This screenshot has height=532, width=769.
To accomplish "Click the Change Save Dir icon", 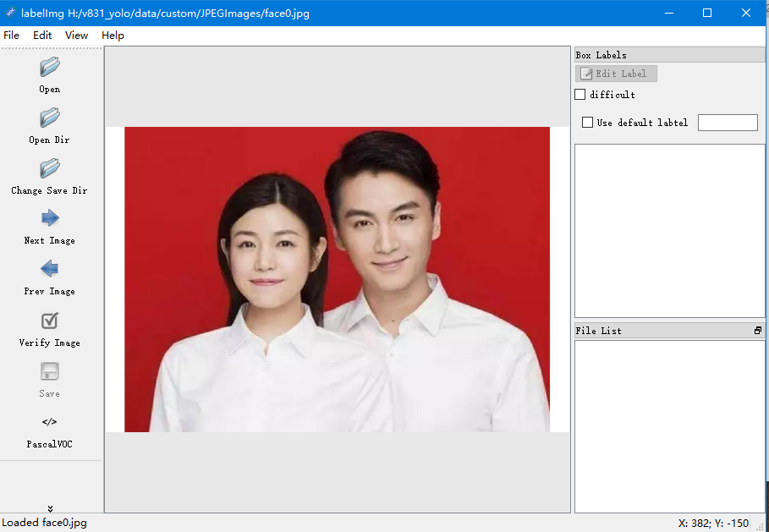I will (50, 169).
